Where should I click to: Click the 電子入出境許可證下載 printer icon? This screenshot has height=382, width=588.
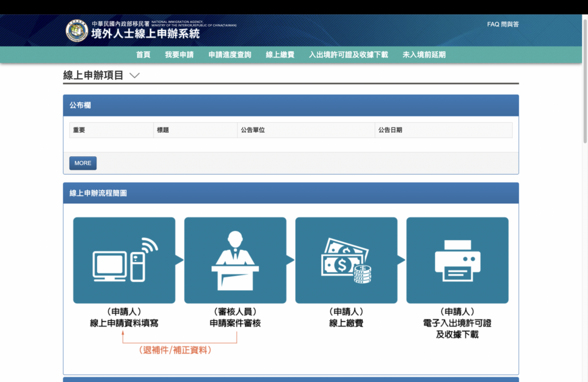point(457,260)
